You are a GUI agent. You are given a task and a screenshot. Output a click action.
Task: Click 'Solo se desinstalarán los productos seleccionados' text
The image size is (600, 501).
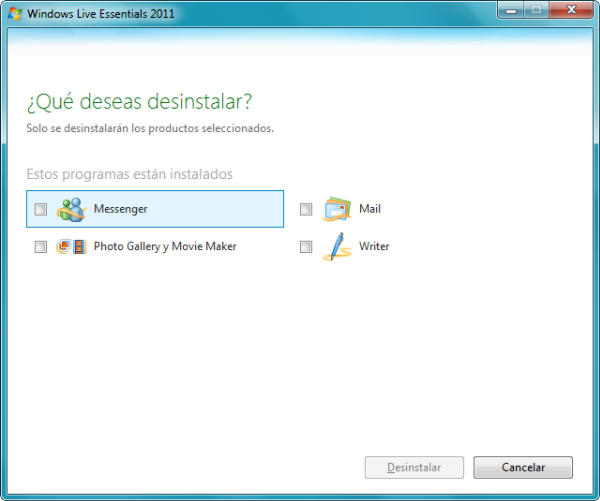point(150,128)
